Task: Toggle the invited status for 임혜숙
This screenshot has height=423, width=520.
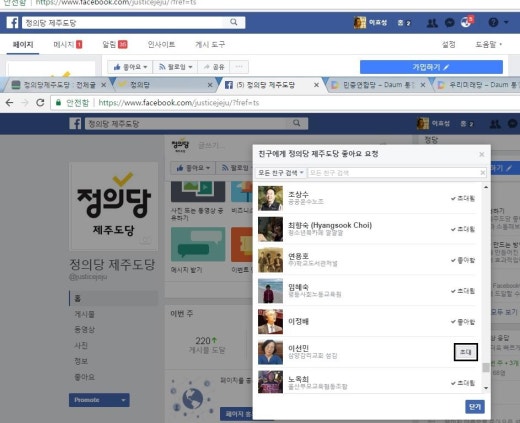Action: [x=463, y=291]
